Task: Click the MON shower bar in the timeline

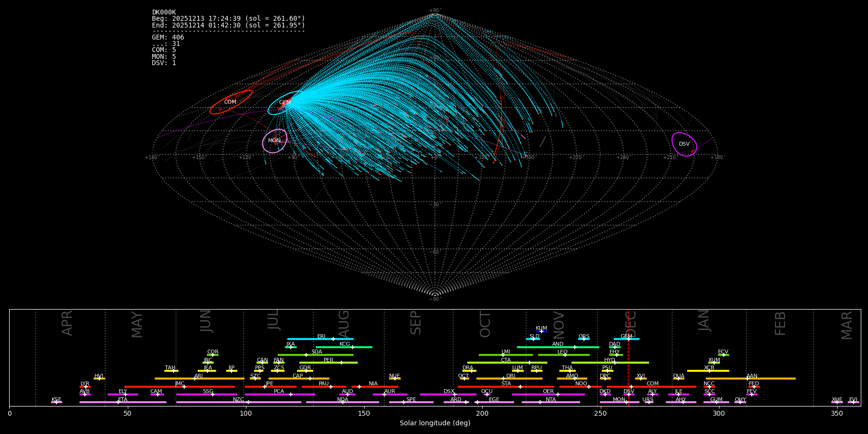Action: pyautogui.click(x=620, y=402)
